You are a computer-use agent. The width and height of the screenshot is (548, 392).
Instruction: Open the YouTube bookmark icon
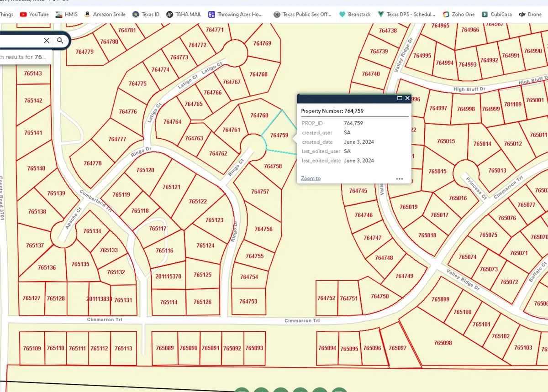coord(22,14)
